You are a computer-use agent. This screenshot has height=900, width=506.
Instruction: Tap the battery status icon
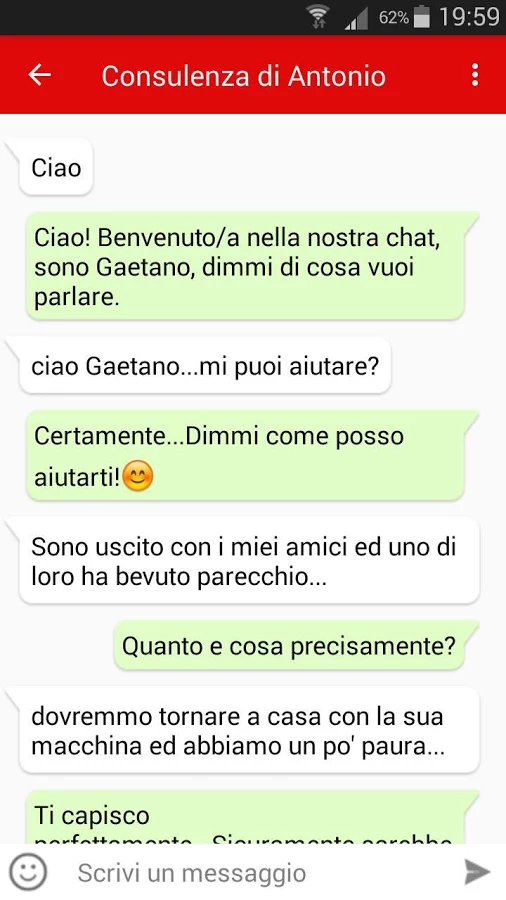point(422,17)
